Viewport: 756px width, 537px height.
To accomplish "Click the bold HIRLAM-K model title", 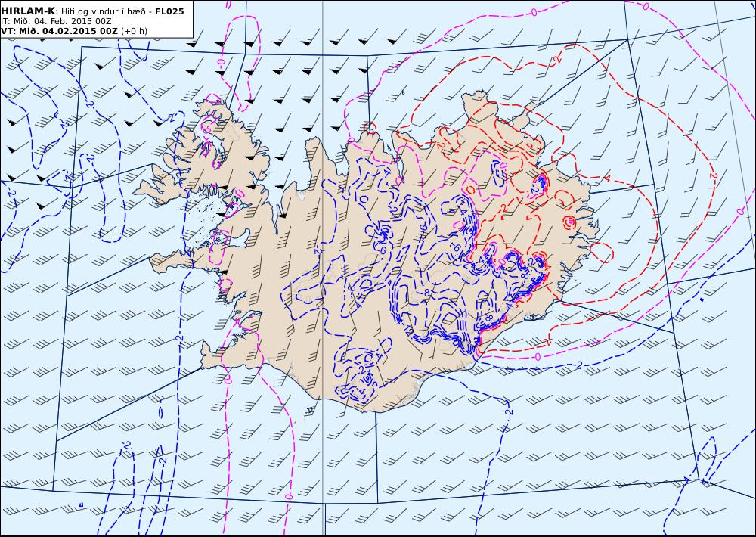I will pyautogui.click(x=29, y=11).
